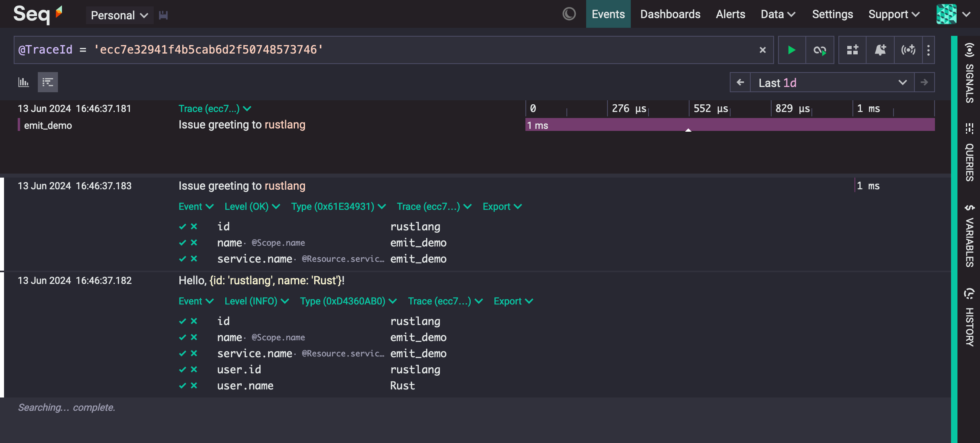Open the Personal workspace dropdown

click(119, 15)
